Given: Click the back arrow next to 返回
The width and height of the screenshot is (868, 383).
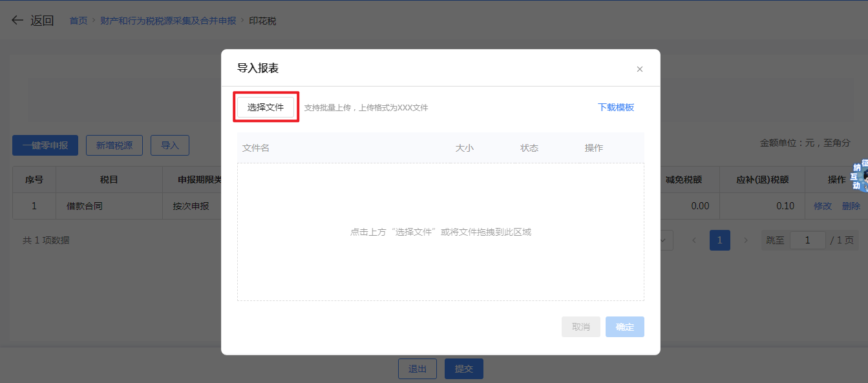Looking at the screenshot, I should [17, 21].
